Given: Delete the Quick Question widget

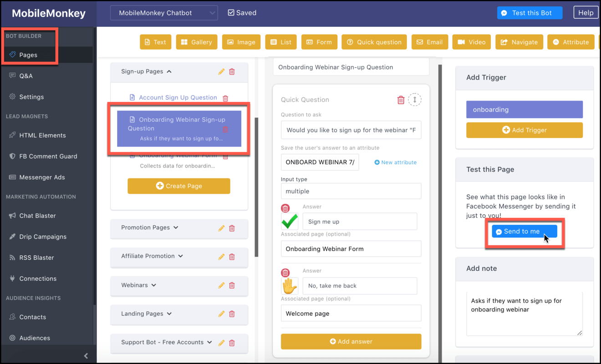Looking at the screenshot, I should 401,100.
